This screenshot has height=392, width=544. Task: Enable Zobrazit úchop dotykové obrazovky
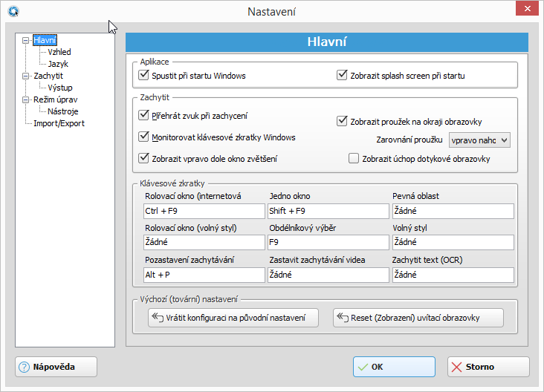[354, 158]
